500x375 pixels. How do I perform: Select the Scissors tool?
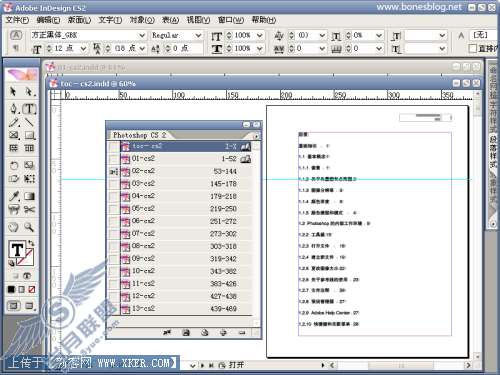coord(29,209)
